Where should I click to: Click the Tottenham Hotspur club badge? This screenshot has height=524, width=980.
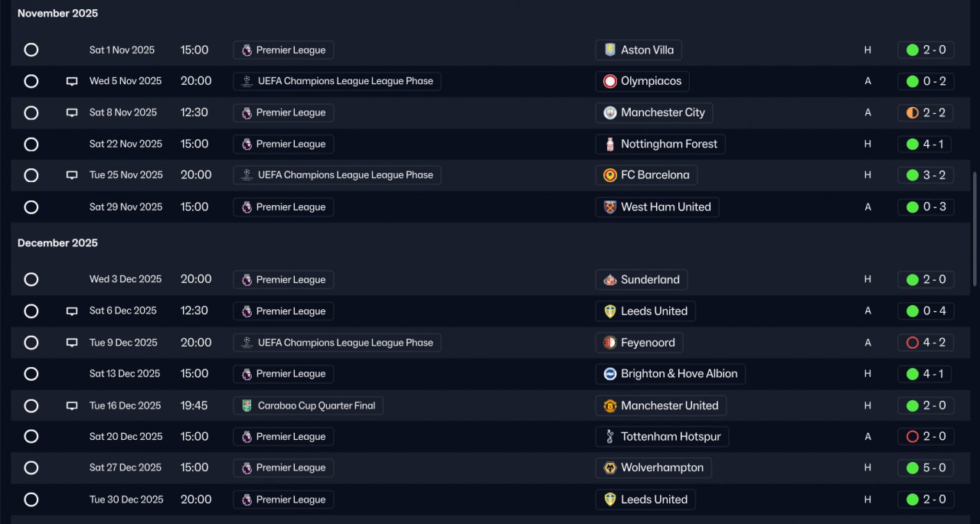click(610, 437)
